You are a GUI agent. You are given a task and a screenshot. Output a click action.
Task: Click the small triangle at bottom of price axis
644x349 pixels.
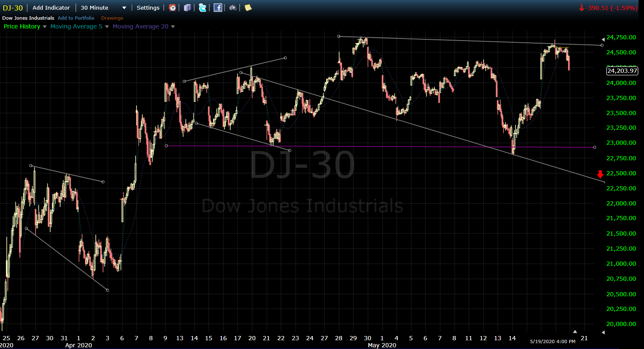tap(603, 332)
